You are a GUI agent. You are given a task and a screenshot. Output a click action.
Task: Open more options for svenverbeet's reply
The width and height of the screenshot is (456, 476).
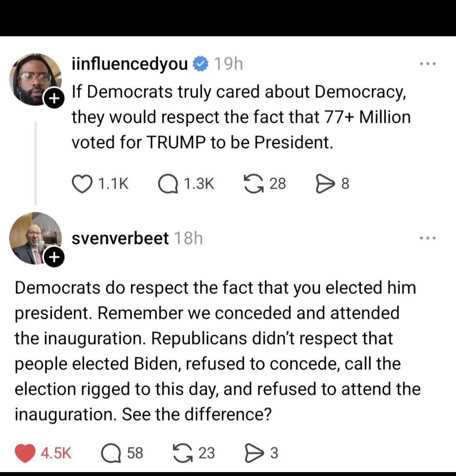tap(427, 238)
